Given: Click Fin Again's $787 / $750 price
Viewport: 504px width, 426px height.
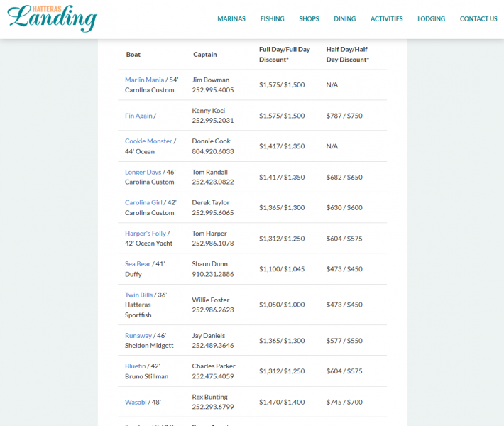Looking at the screenshot, I should 344,116.
